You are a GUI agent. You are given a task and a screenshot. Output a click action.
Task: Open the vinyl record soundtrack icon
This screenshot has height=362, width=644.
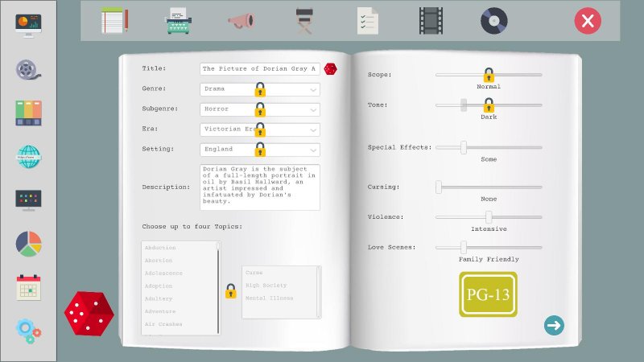(x=494, y=21)
